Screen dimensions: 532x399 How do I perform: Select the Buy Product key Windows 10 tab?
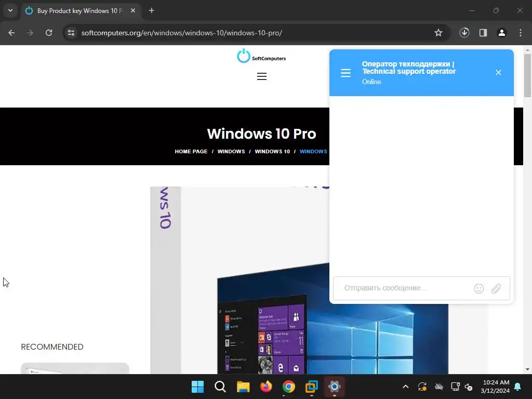click(x=81, y=11)
